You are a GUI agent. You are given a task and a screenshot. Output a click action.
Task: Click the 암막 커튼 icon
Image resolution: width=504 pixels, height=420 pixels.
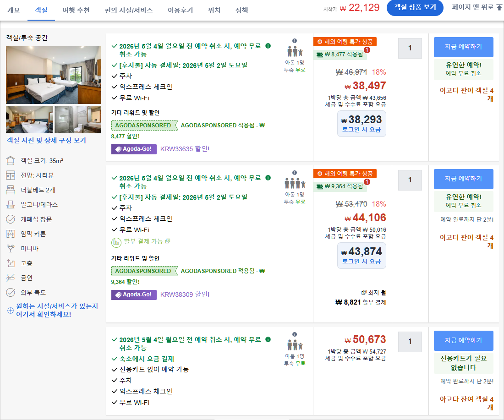tap(11, 234)
